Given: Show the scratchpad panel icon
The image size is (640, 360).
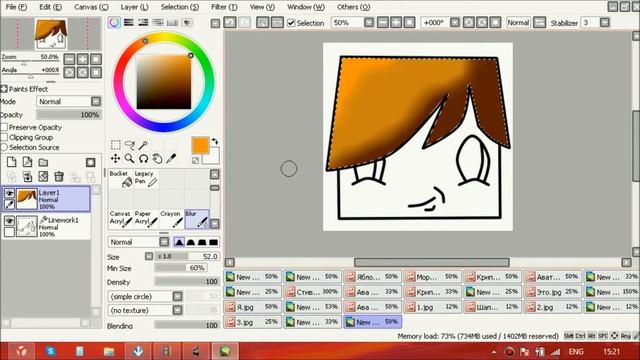Looking at the screenshot, I should pos(187,22).
